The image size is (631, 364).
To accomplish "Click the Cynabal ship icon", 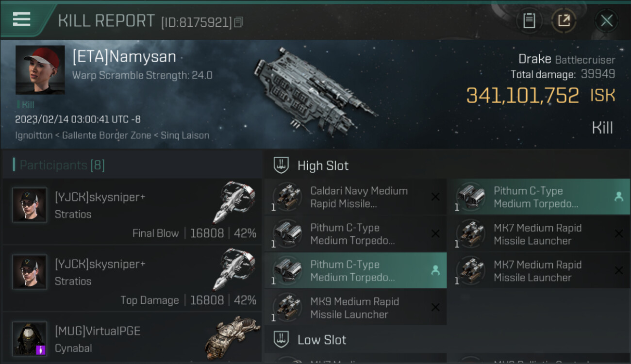I will click(232, 339).
